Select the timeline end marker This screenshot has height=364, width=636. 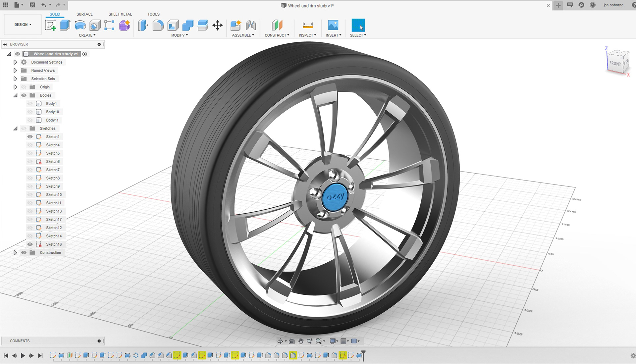click(363, 355)
